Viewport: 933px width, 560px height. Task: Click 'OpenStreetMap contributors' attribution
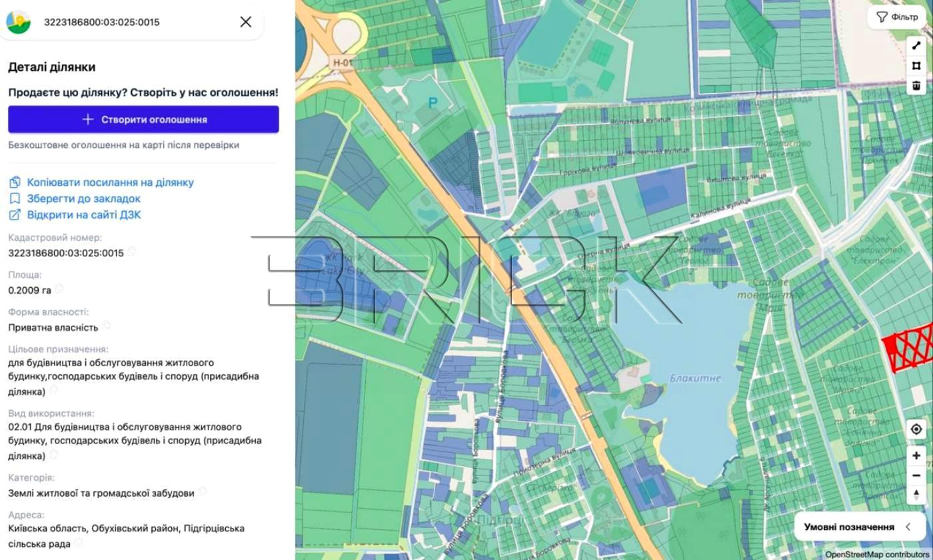coord(876,555)
